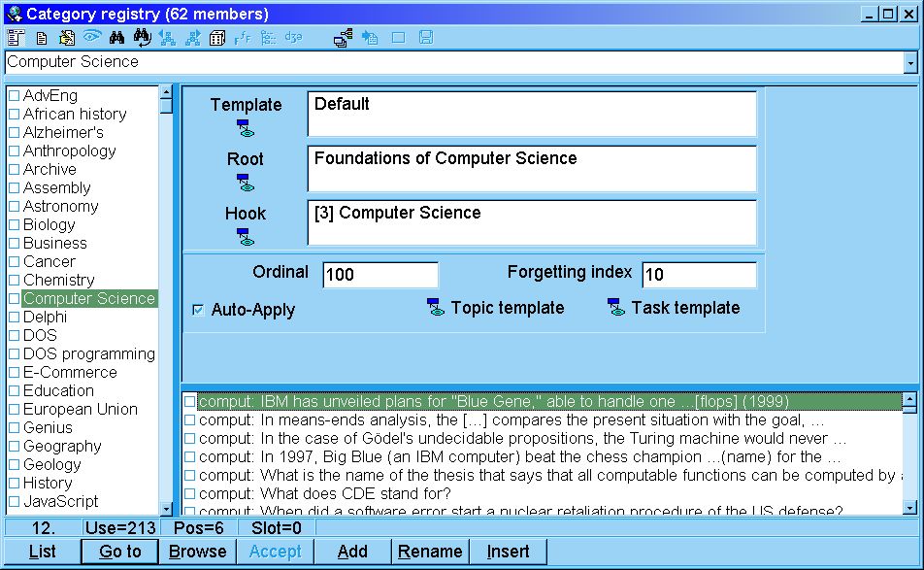Tick the Computer Science category checkbox

tap(15, 298)
